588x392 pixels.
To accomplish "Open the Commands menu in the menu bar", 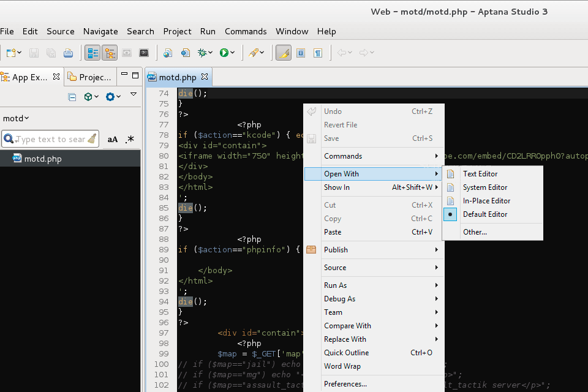I will tap(246, 31).
